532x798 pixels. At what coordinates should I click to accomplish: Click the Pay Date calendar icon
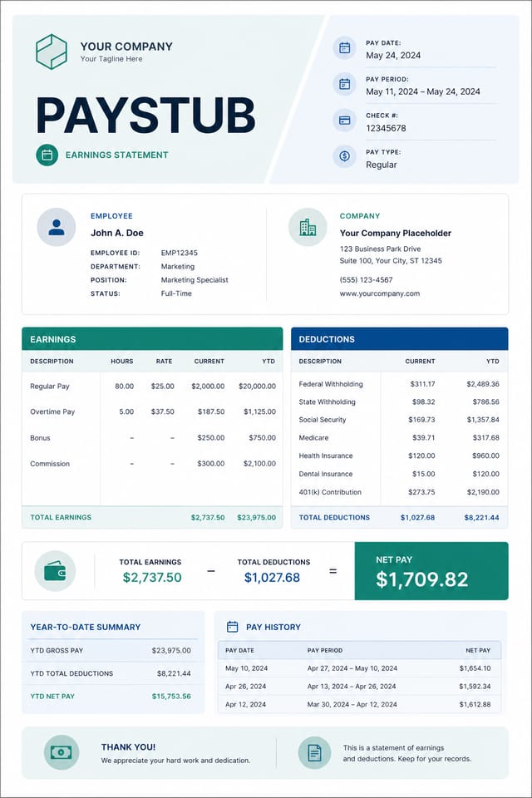[x=345, y=48]
